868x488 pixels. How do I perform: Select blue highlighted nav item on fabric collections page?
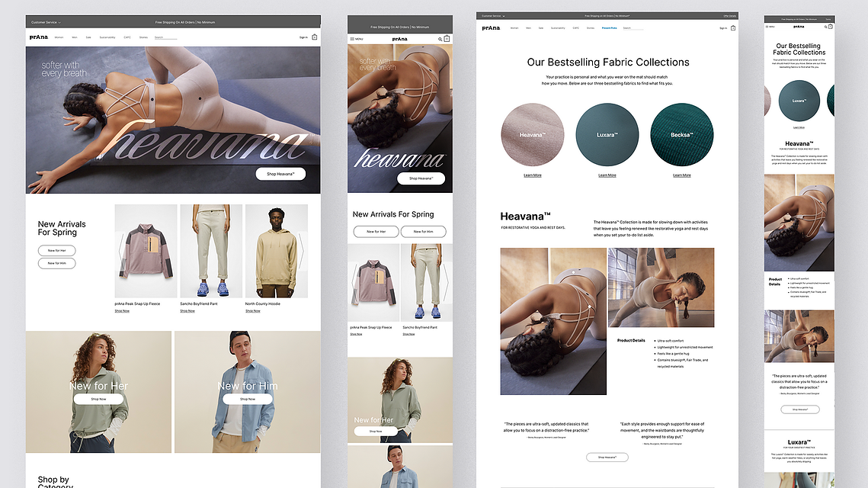[x=609, y=27]
